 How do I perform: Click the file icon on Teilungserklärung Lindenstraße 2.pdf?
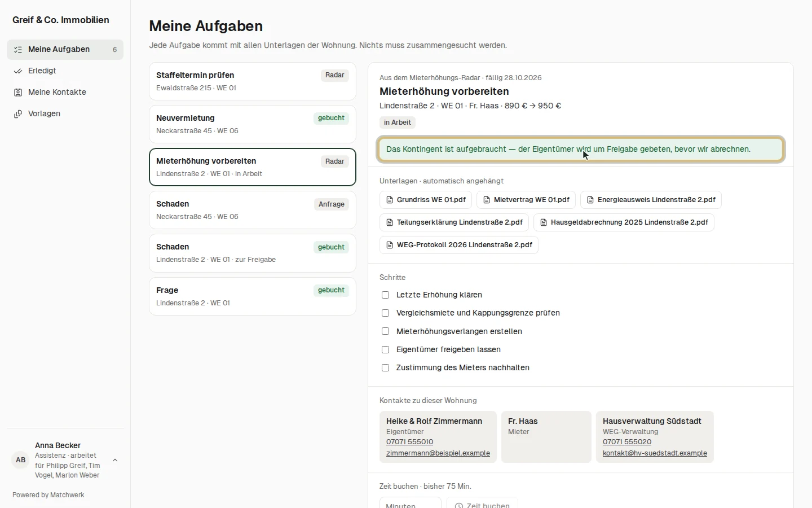(x=390, y=222)
